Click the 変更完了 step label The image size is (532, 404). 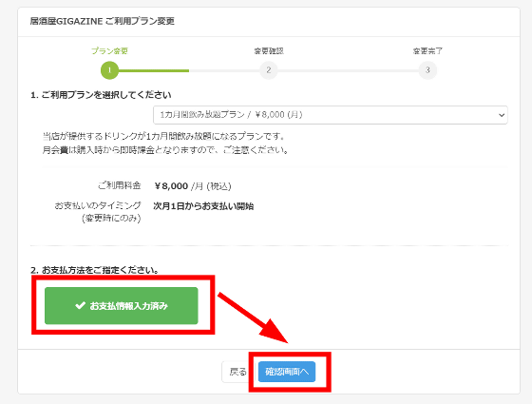point(427,51)
